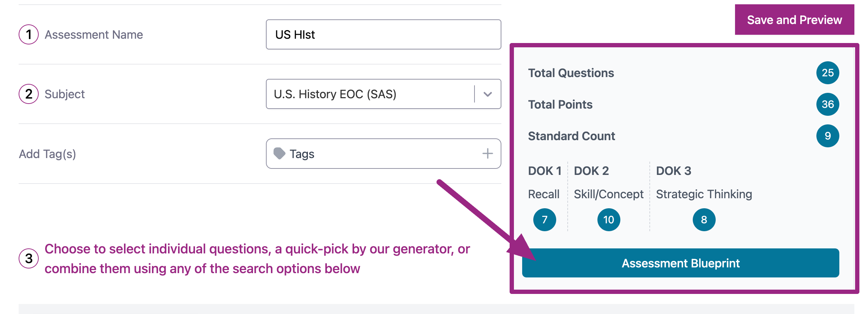Viewport: 868px width, 314px height.
Task: Click the plus icon in Tags field
Action: pyautogui.click(x=487, y=153)
